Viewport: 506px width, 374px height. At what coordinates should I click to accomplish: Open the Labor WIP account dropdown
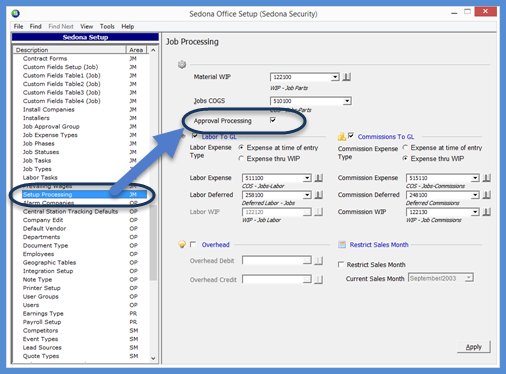pos(307,212)
